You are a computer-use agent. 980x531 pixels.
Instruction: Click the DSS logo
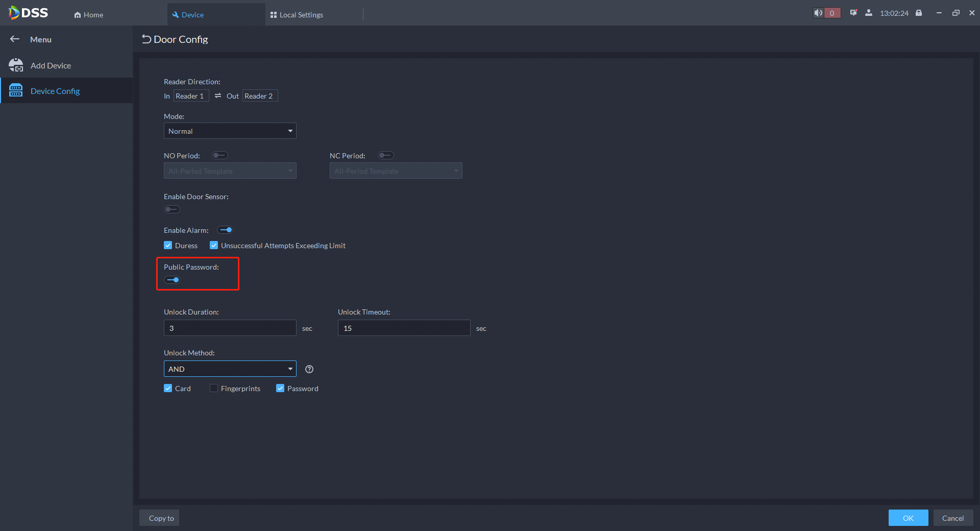pyautogui.click(x=29, y=13)
